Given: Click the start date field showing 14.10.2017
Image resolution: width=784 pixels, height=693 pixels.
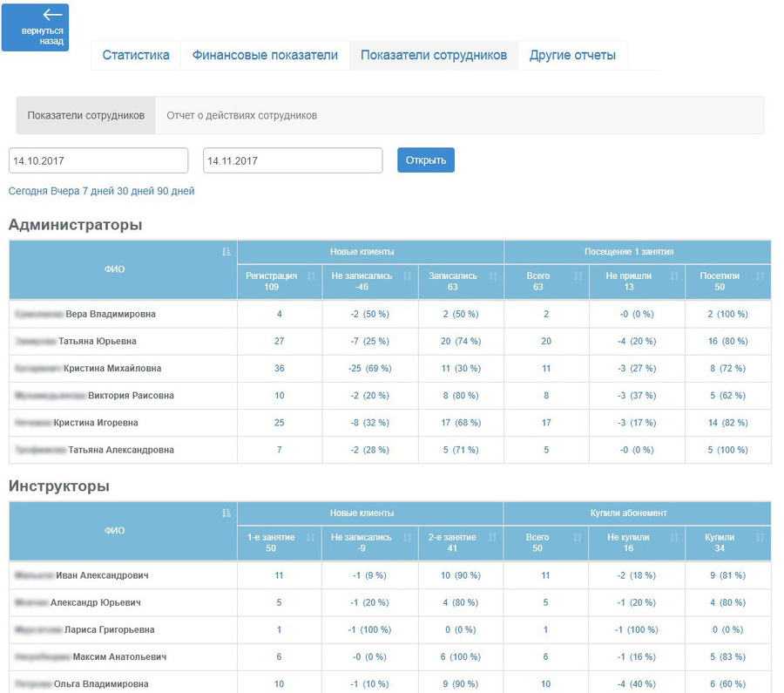Looking at the screenshot, I should coord(98,160).
